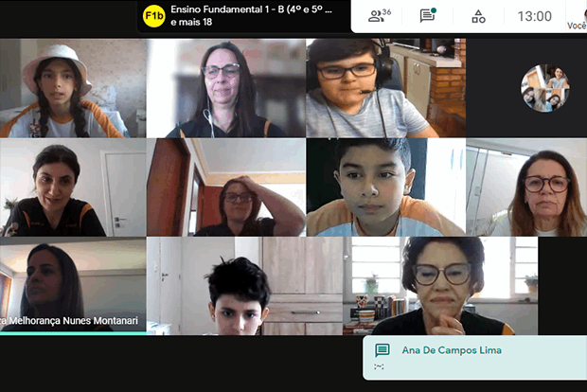Image resolution: width=587 pixels, height=392 pixels.
Task: Open the participants list icon showing 36
Action: (x=379, y=16)
